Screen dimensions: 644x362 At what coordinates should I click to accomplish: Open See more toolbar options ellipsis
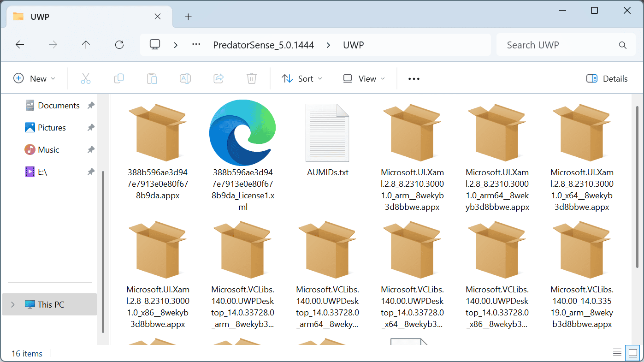tap(414, 78)
